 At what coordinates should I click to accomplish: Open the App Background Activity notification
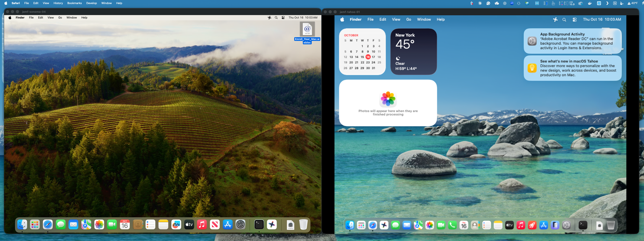[572, 41]
